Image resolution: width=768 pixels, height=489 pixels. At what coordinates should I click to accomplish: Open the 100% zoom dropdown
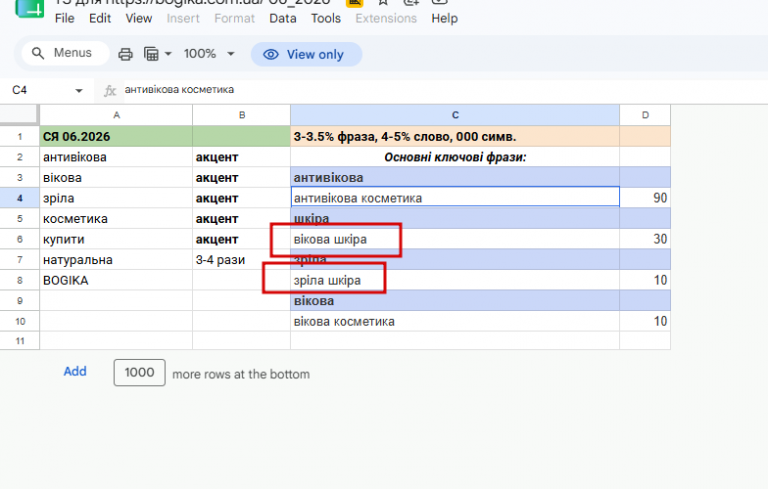209,53
